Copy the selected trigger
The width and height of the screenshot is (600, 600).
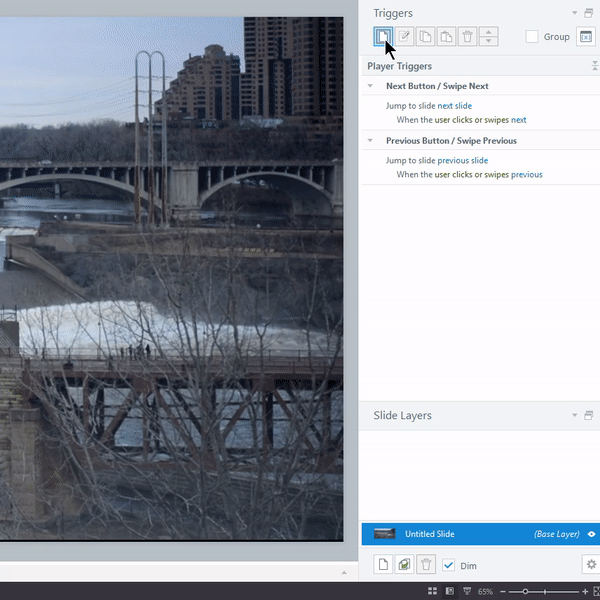(x=426, y=37)
